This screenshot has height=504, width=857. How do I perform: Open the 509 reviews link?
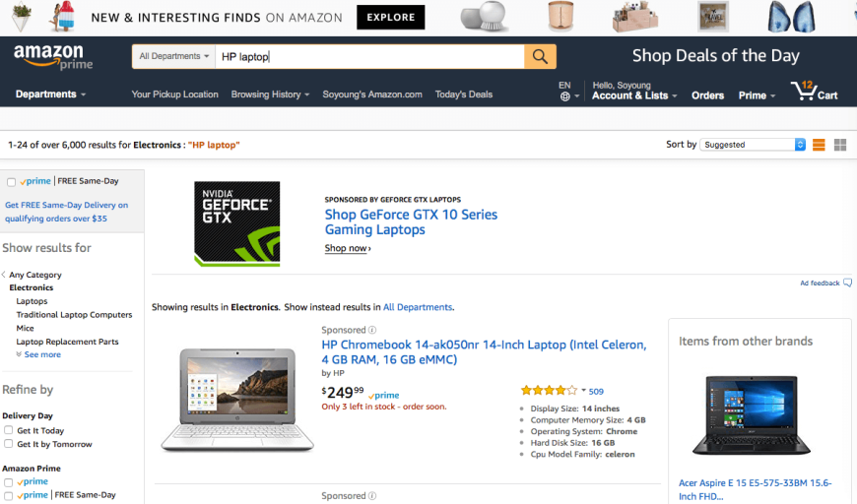(x=596, y=391)
